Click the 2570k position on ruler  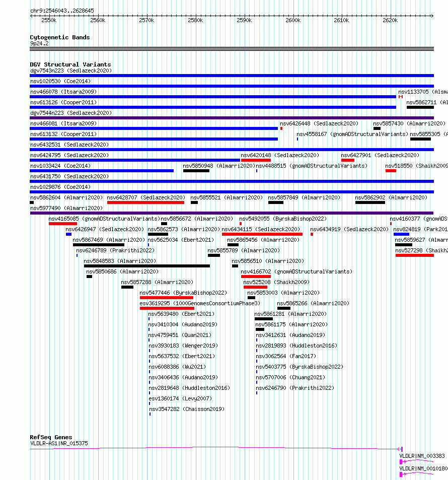tap(146, 20)
